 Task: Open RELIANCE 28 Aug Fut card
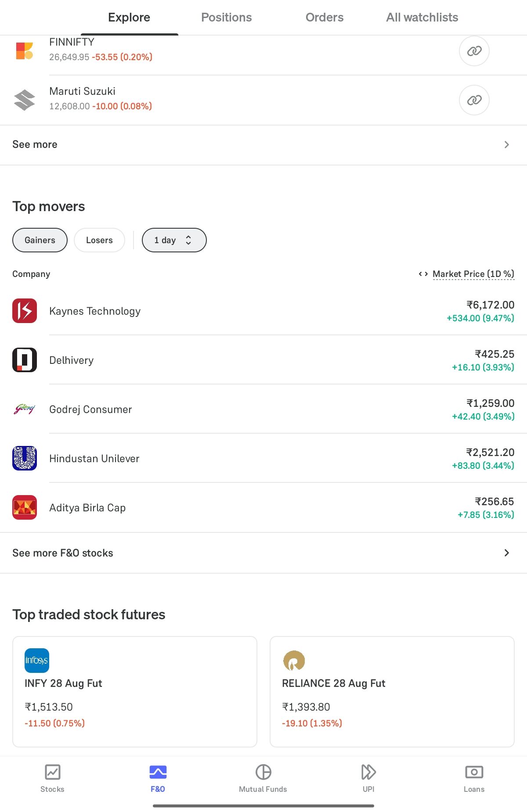tap(392, 691)
